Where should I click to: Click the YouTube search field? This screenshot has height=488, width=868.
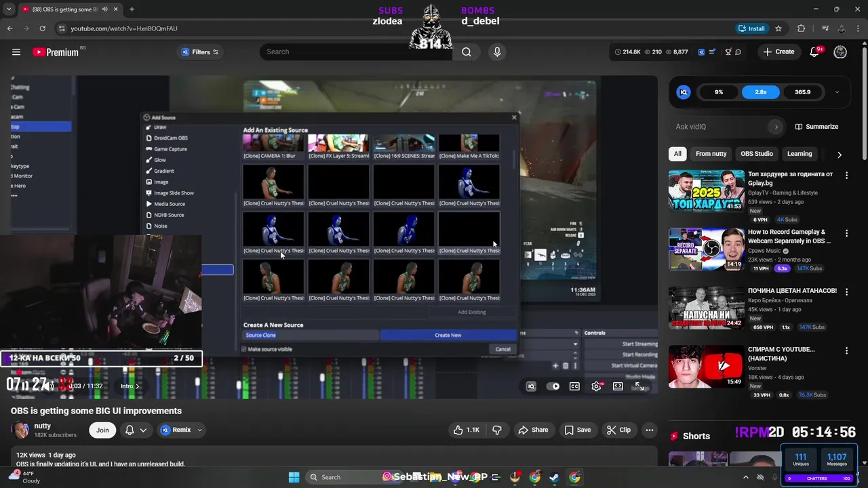[355, 52]
